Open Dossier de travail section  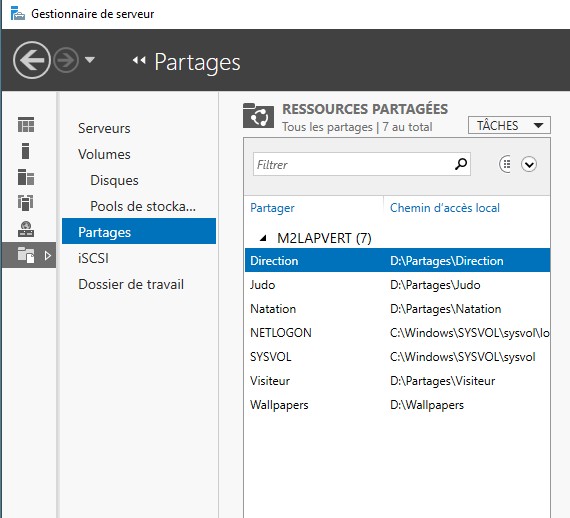131,284
